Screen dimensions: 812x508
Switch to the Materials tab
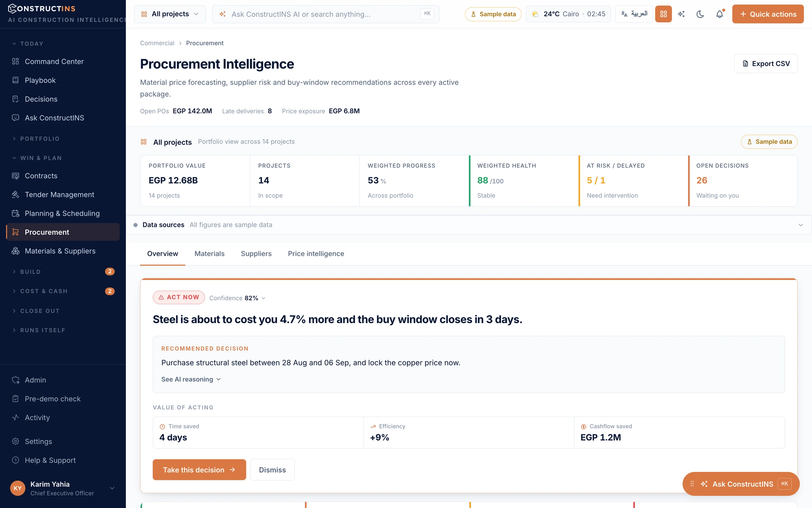(209, 254)
